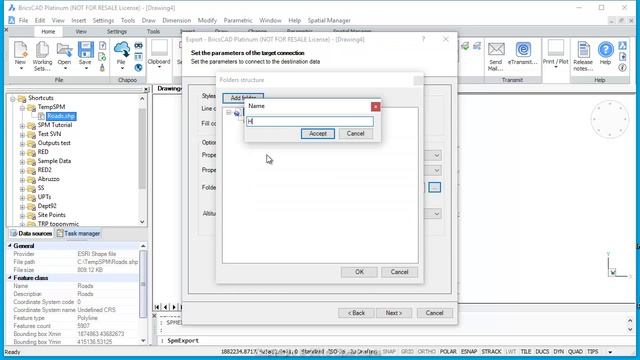Open the Dimension menu
Viewport: 640px width, 360px height.
click(176, 20)
